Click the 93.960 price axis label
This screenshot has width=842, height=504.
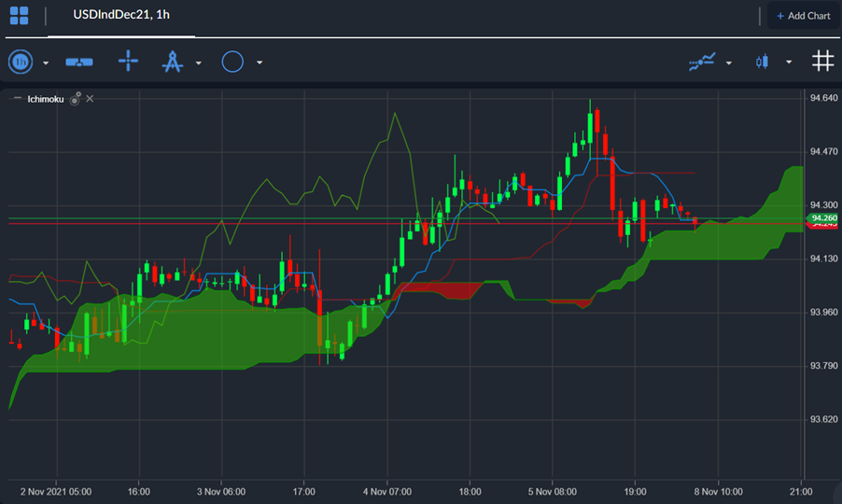point(823,312)
